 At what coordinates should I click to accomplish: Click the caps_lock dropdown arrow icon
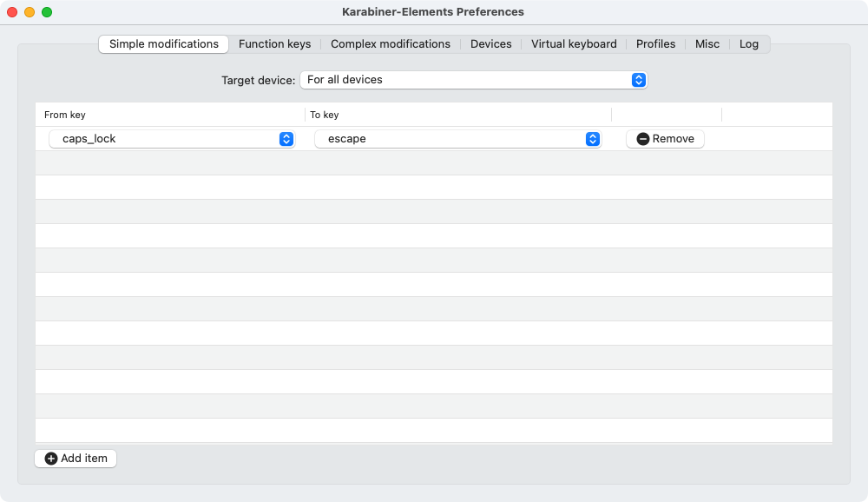pyautogui.click(x=286, y=139)
